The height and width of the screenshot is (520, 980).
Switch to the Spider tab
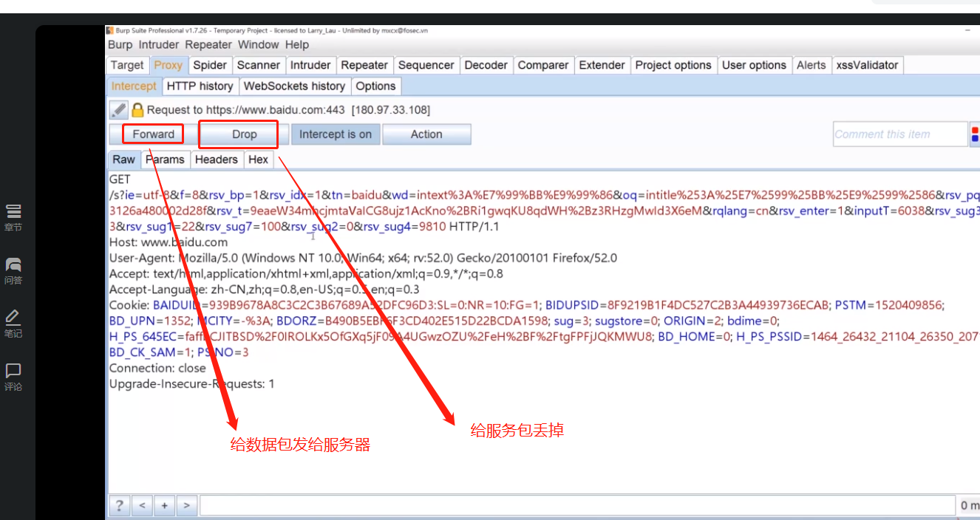pyautogui.click(x=210, y=65)
